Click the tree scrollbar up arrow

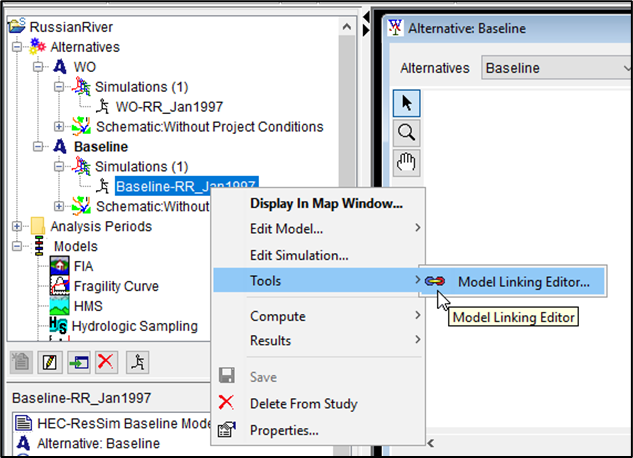pos(346,27)
